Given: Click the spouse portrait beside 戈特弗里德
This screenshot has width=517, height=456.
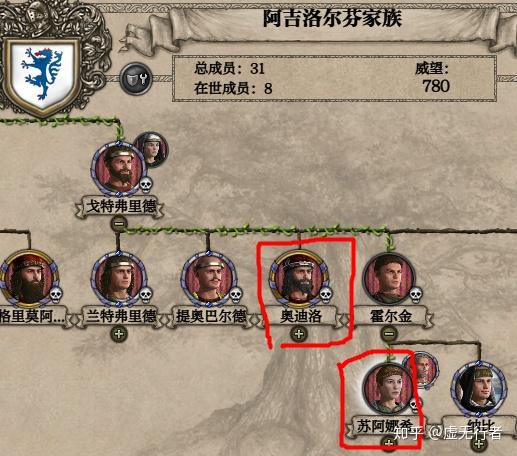Looking at the screenshot, I should click(152, 149).
